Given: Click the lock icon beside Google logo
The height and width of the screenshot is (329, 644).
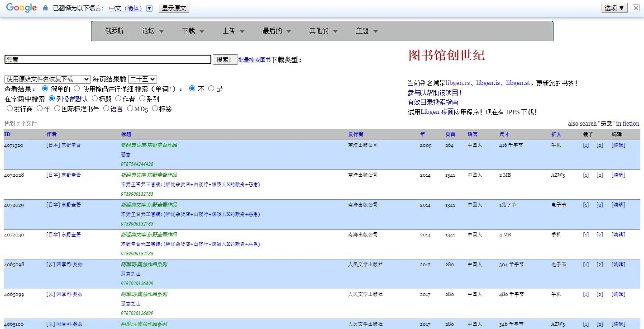Looking at the screenshot, I should 45,8.
